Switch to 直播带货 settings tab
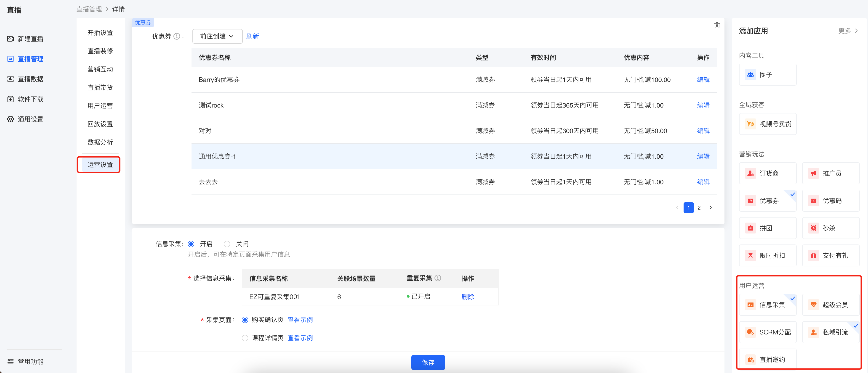The image size is (868, 373). point(100,87)
